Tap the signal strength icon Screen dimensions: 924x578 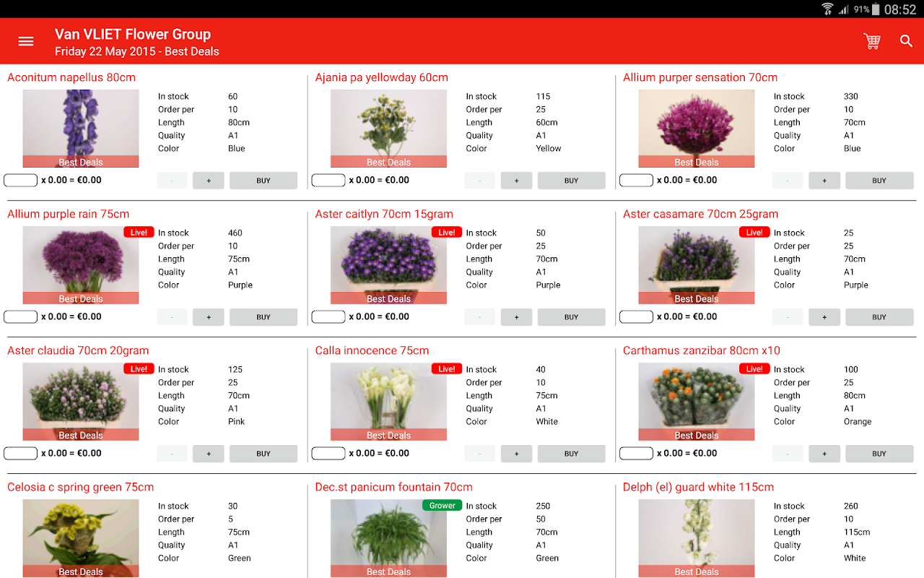click(844, 9)
